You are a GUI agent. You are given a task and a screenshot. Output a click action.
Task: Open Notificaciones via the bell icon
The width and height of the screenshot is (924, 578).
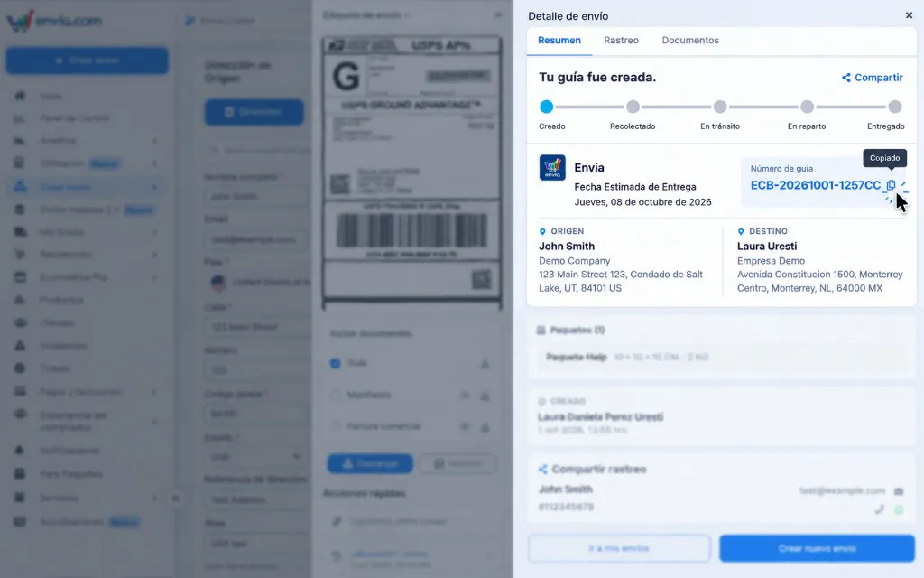coord(20,451)
